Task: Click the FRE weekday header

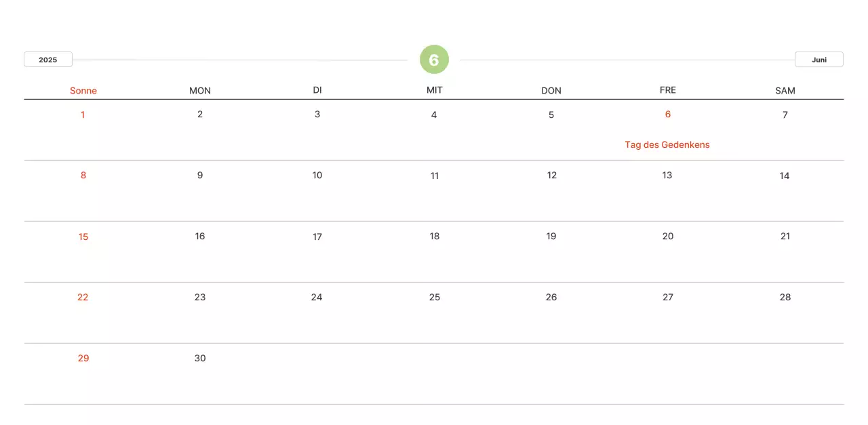Action: (668, 91)
